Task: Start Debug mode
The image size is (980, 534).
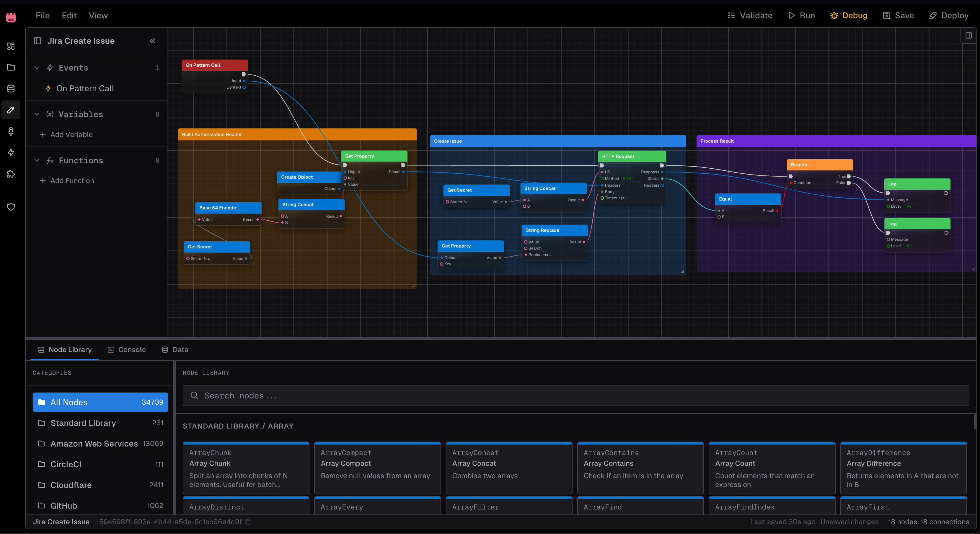Action: [x=849, y=16]
